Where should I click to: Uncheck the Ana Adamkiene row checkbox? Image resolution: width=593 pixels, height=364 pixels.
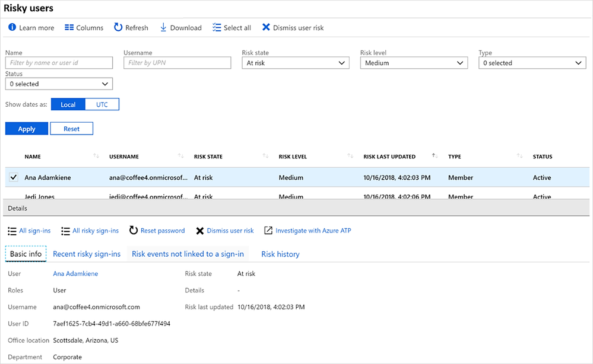coord(14,177)
